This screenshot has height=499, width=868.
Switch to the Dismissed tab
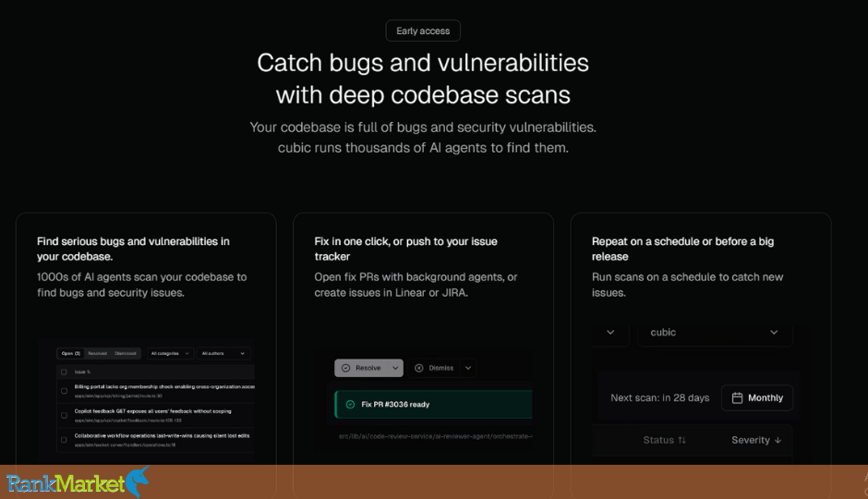tap(125, 353)
